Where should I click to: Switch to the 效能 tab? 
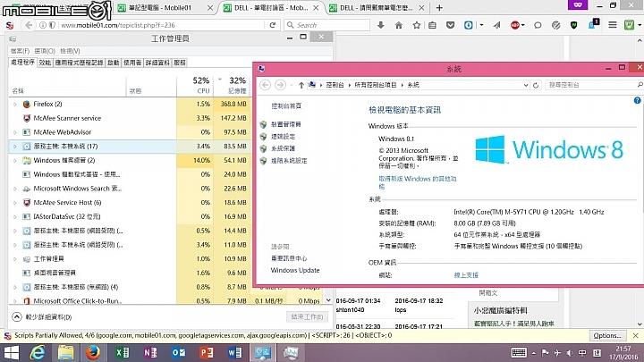45,63
